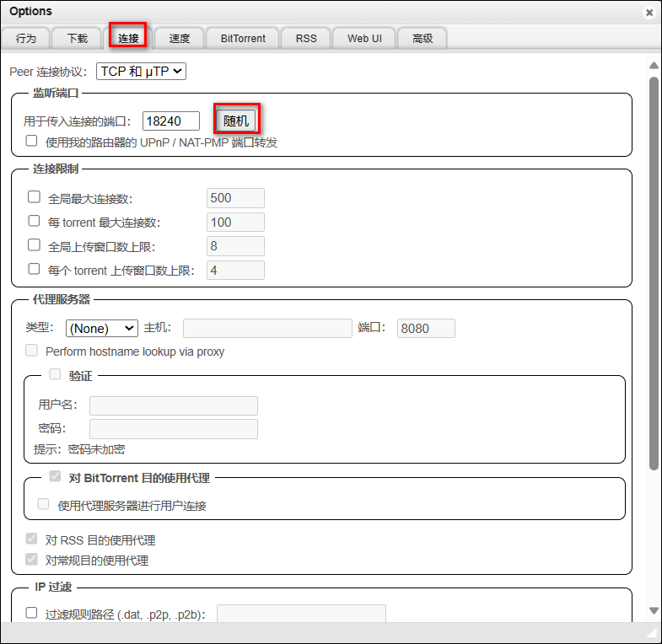Enable 每 torrent 最大连接数 limit
662x644 pixels.
click(x=35, y=221)
